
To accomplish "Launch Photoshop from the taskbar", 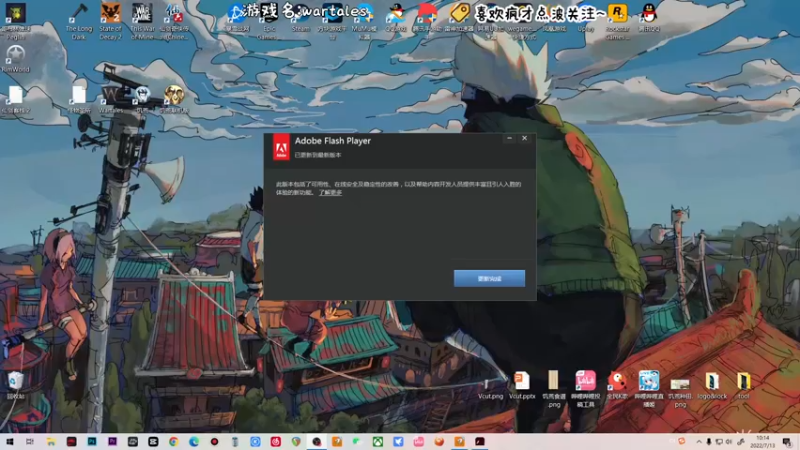I will point(92,441).
